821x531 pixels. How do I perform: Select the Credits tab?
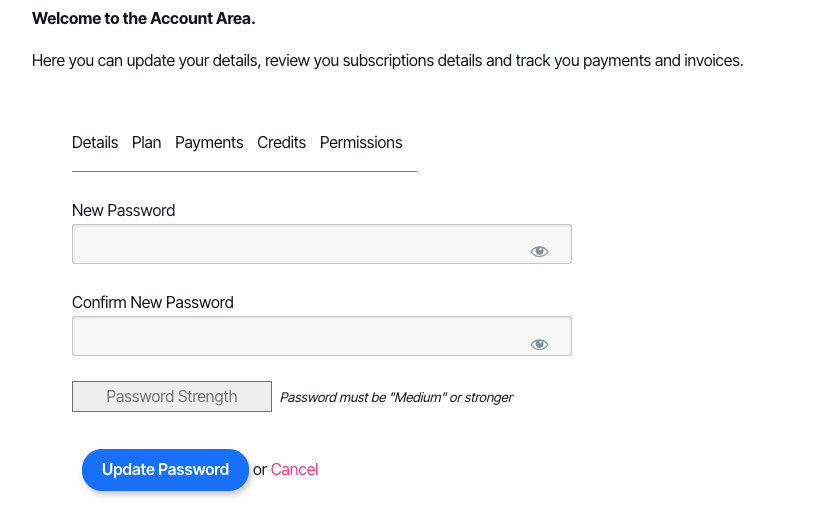[x=281, y=142]
